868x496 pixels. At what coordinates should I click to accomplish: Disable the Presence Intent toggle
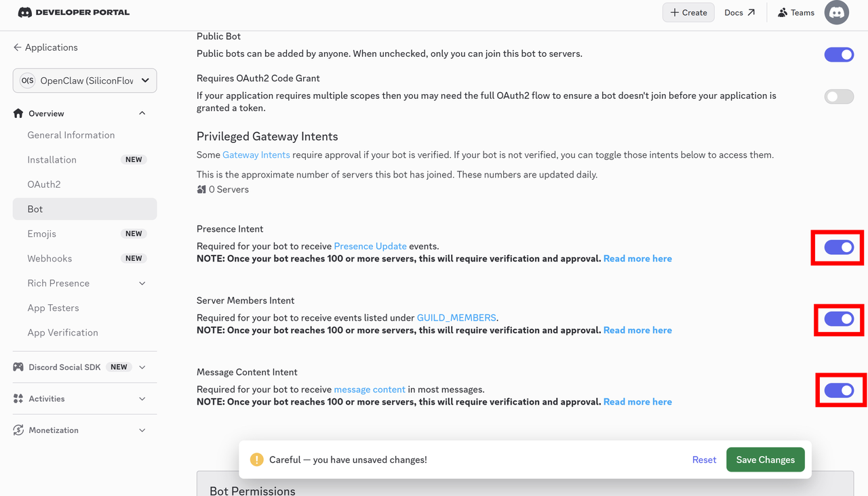coord(839,247)
